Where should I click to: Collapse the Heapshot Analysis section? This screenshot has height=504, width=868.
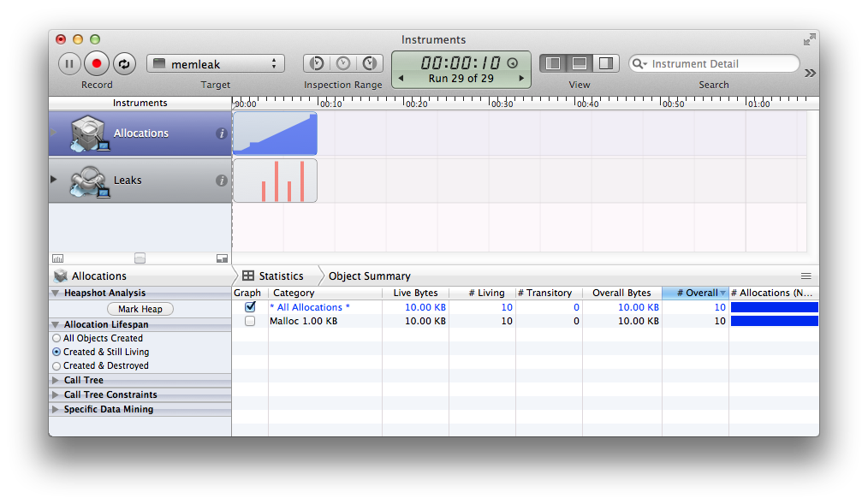(56, 293)
